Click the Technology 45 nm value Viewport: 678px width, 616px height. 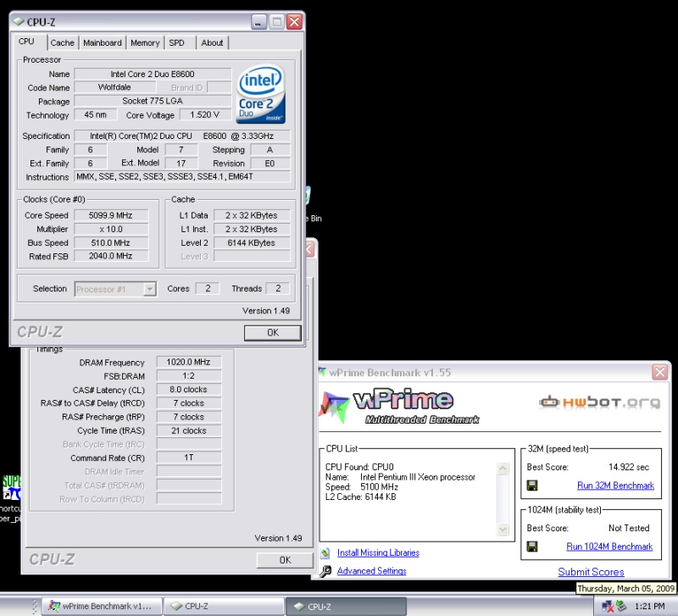click(96, 114)
